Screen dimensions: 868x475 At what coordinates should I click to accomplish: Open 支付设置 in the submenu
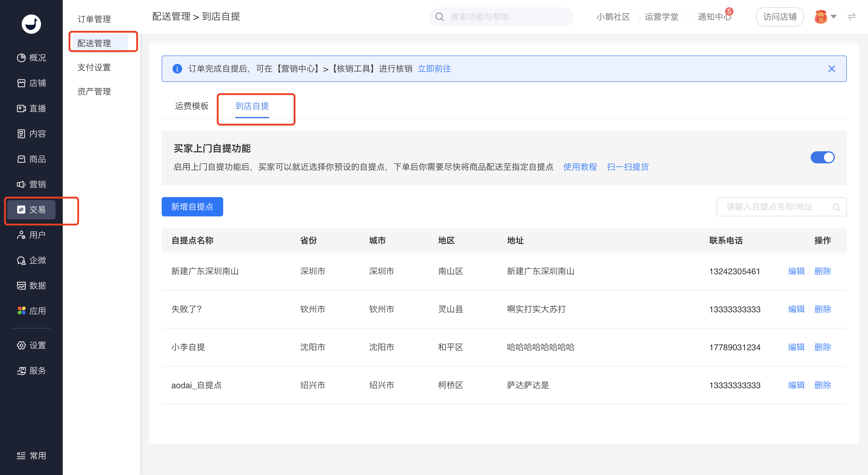(94, 67)
